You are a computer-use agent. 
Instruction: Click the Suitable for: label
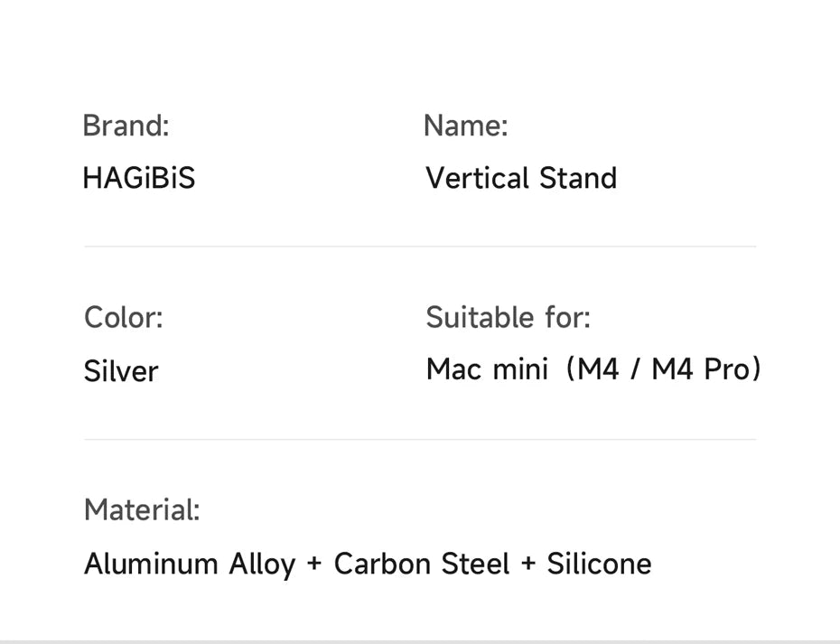point(508,318)
